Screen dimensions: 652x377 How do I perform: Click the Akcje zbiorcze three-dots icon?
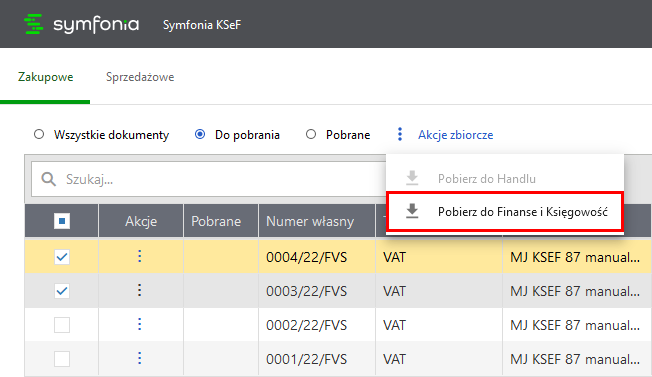tap(400, 134)
